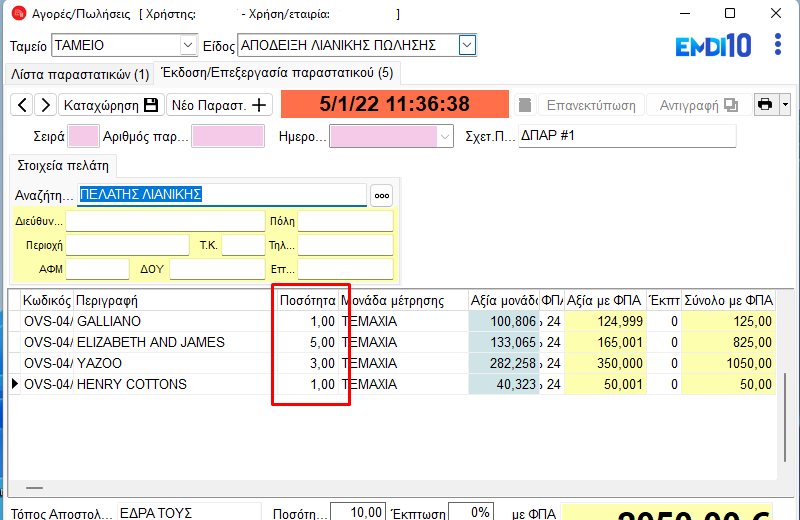Click the Τ.Κ. postal code field
Screen dimensions: 800x520
(x=243, y=245)
